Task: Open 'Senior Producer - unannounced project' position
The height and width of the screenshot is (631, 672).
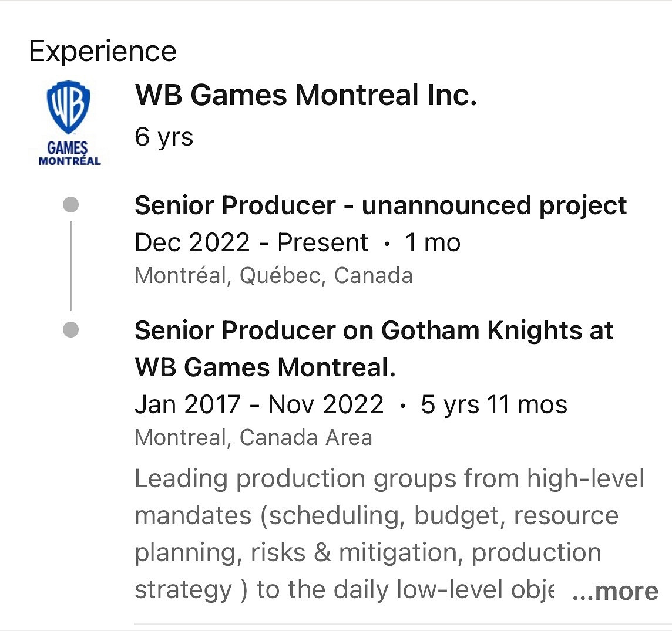Action: 380,205
